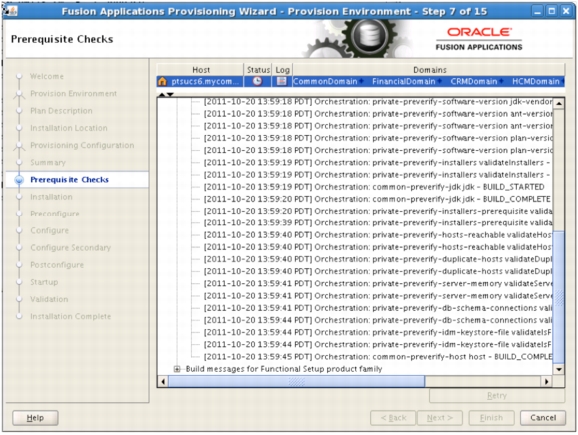Select Postconfigure step in sidebar
578x435 pixels.
[x=57, y=265]
